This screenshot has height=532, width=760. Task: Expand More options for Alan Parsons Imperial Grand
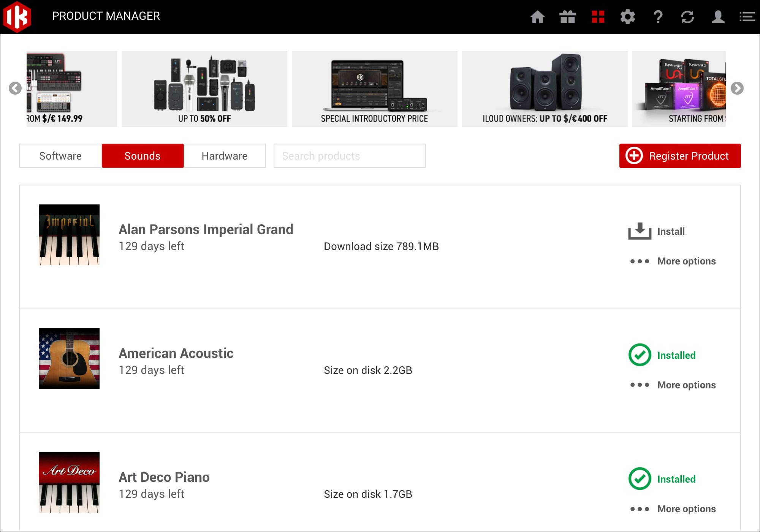click(x=673, y=261)
